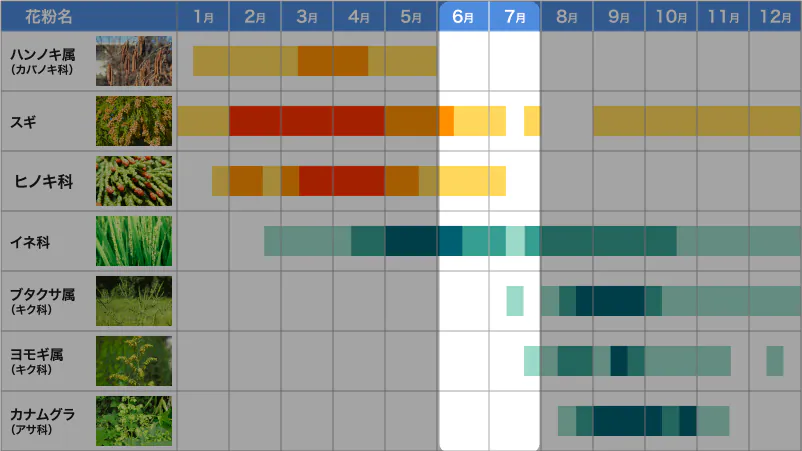This screenshot has height=451, width=802.
Task: Click the small yellow スギ segment in late July
Action: click(532, 121)
